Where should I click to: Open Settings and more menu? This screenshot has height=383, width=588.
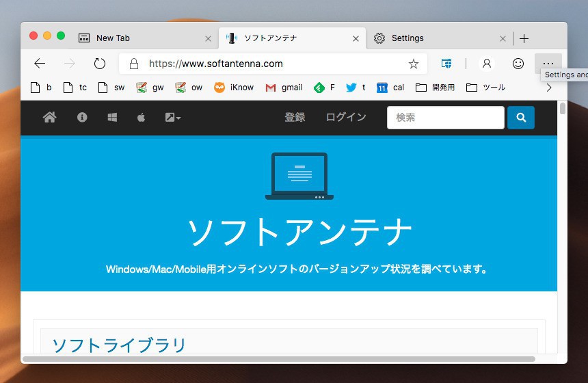tap(548, 64)
